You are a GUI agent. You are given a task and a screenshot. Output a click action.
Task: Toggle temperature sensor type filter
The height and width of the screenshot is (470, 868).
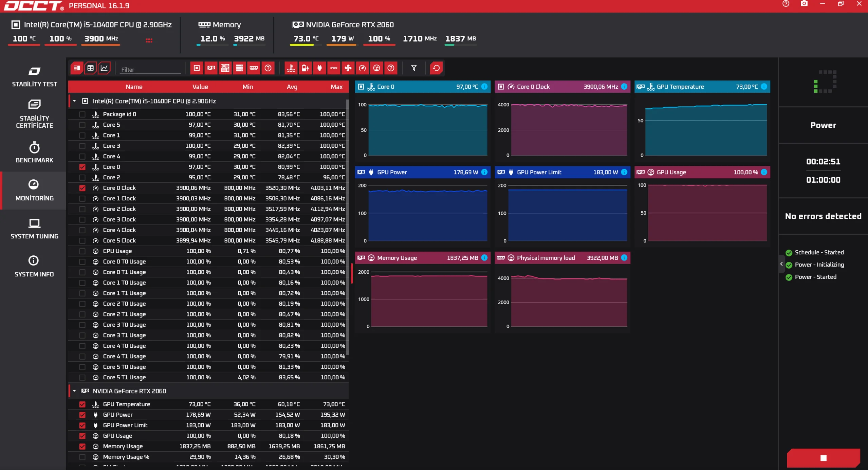coord(291,68)
